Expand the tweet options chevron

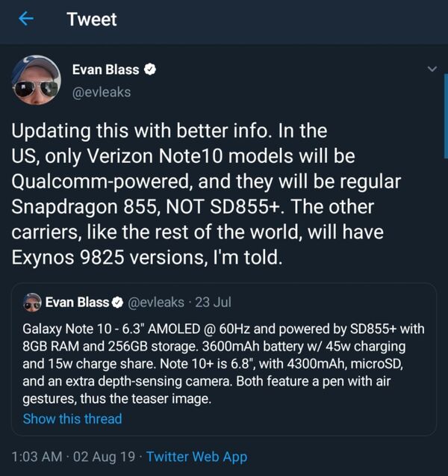pos(432,69)
